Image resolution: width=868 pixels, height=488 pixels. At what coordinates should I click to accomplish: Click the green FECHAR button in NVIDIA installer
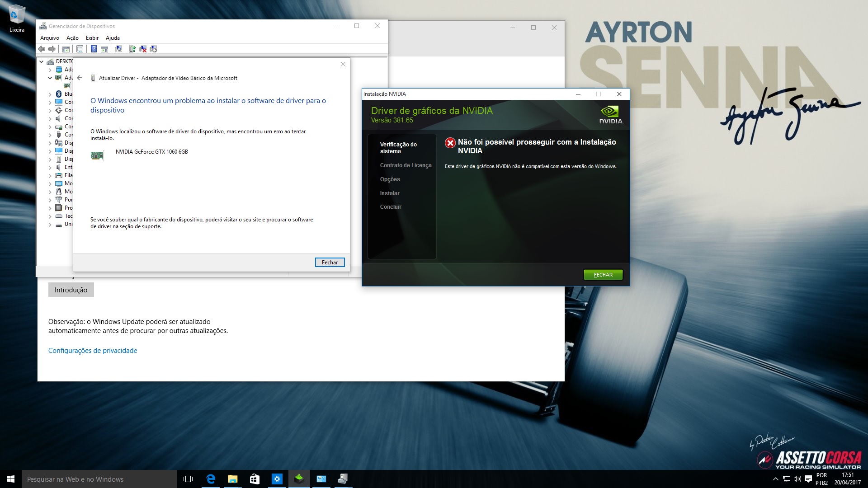point(603,275)
